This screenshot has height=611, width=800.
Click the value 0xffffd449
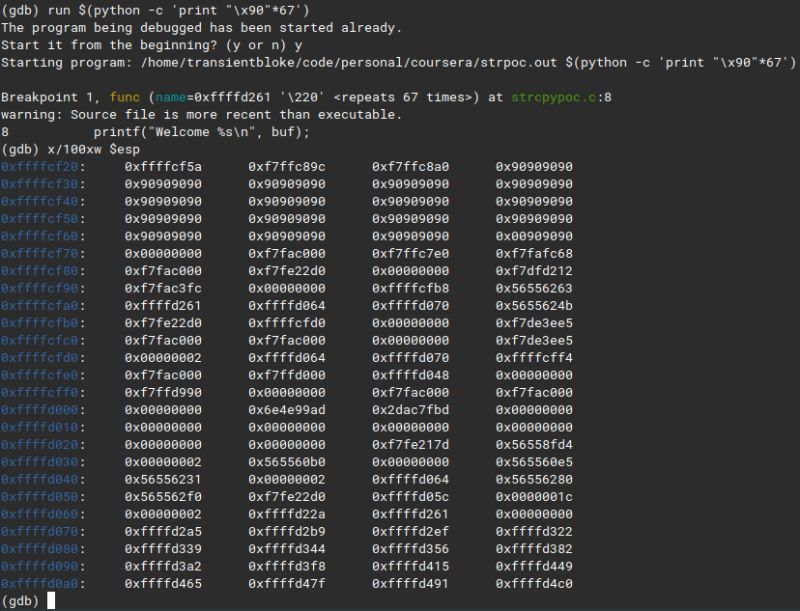click(x=534, y=566)
